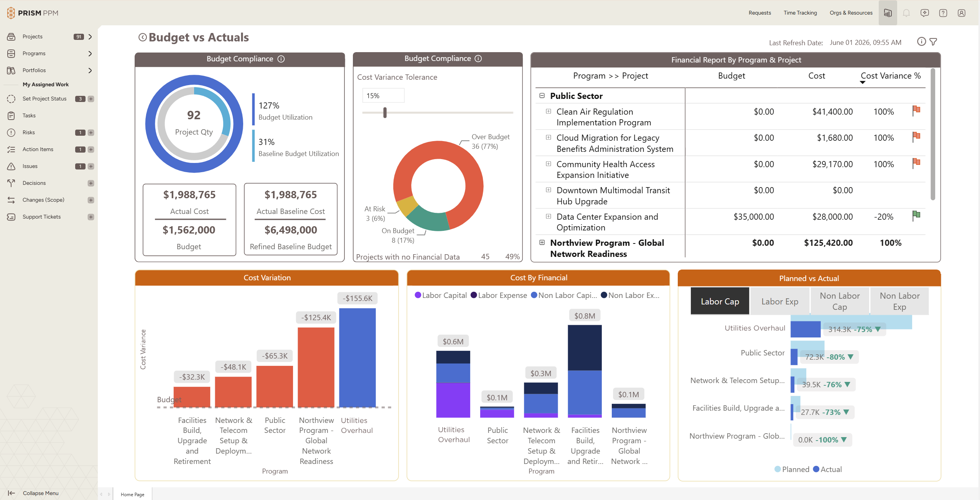
Task: Expand the Projects sidebar chevron
Action: (90, 36)
